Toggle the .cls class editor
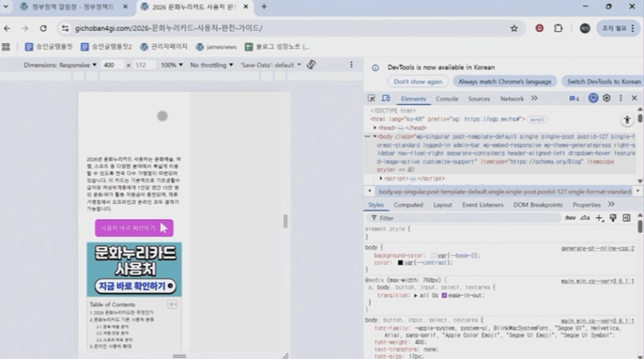Image resolution: width=644 pixels, height=359 pixels. [585, 218]
